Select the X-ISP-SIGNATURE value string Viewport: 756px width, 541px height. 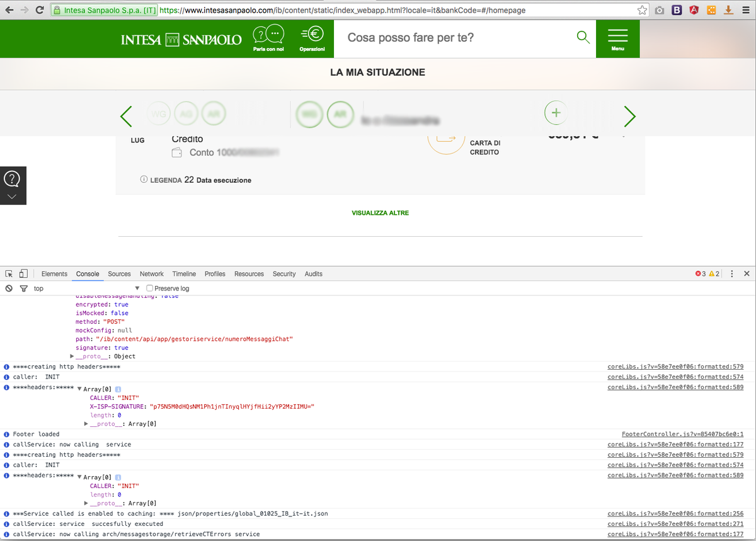pos(232,407)
